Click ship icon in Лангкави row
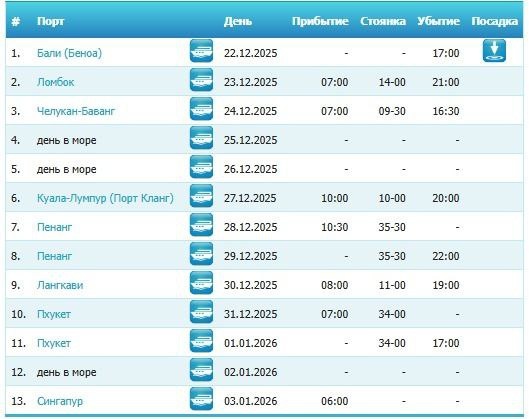Screen dimensions: 529x419 pos(201,283)
